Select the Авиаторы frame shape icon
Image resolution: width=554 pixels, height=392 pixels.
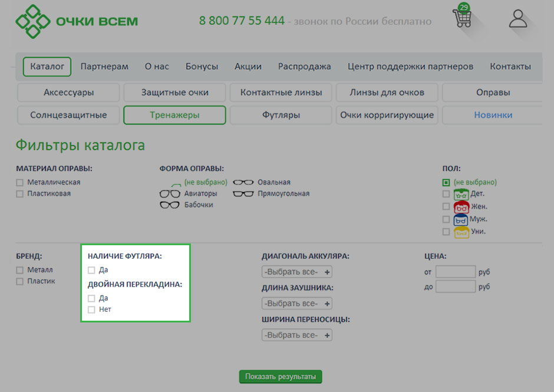170,193
